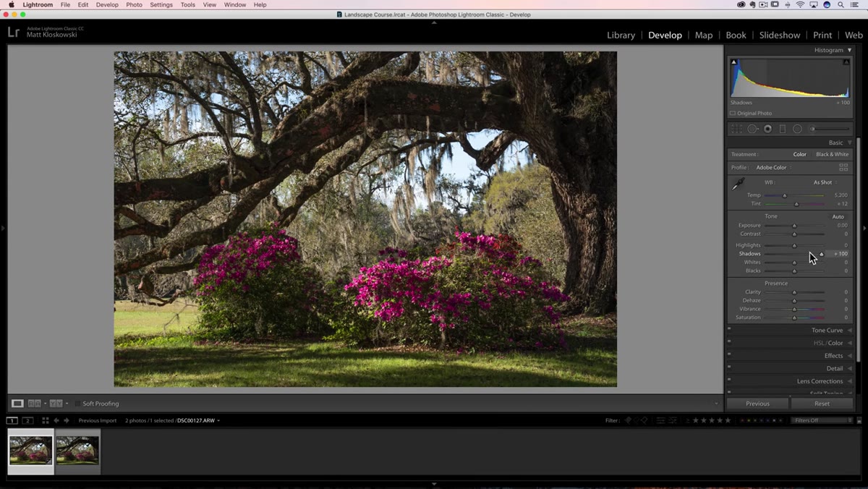The width and height of the screenshot is (868, 489).
Task: Show the second window display button 2
Action: [27, 420]
